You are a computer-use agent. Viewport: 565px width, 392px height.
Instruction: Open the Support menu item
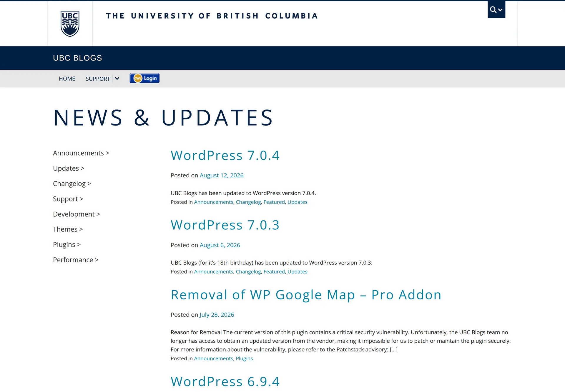click(x=98, y=79)
